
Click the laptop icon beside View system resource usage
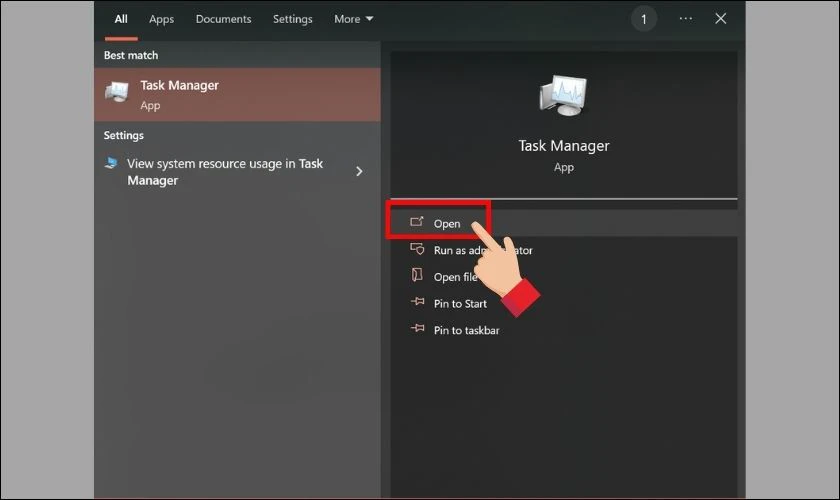[111, 163]
